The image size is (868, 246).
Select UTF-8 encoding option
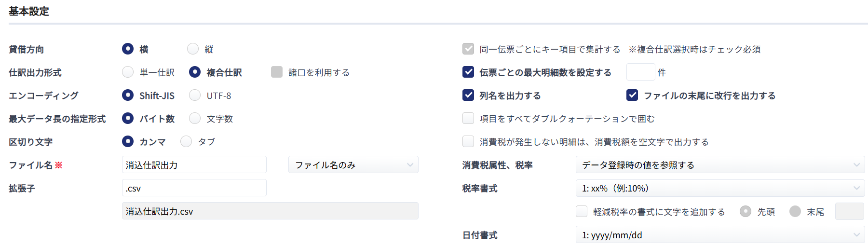click(x=195, y=95)
